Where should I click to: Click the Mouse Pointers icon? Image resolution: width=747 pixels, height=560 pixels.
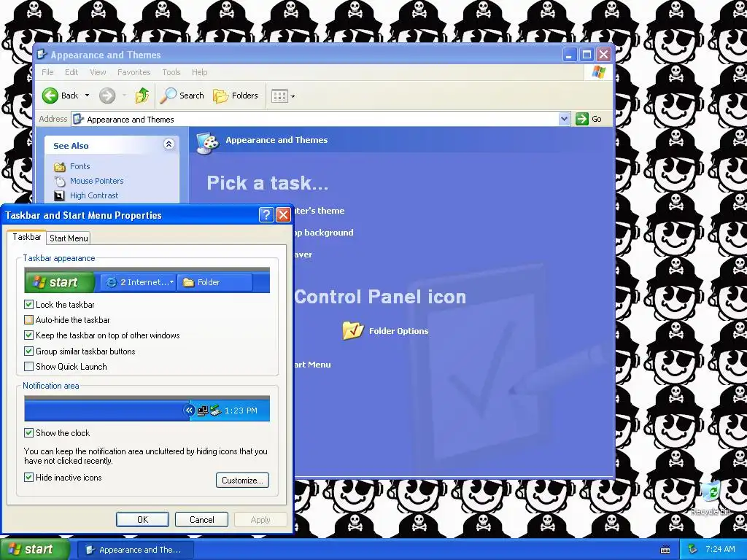point(60,181)
